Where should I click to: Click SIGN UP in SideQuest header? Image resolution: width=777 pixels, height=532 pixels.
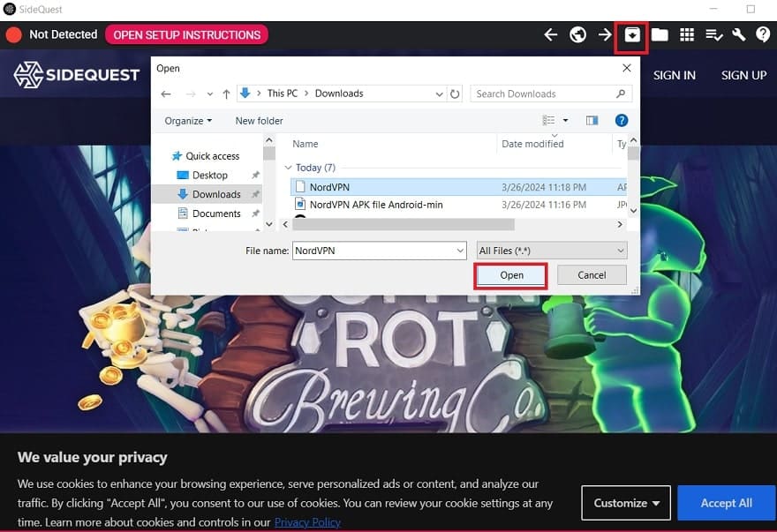click(x=743, y=75)
